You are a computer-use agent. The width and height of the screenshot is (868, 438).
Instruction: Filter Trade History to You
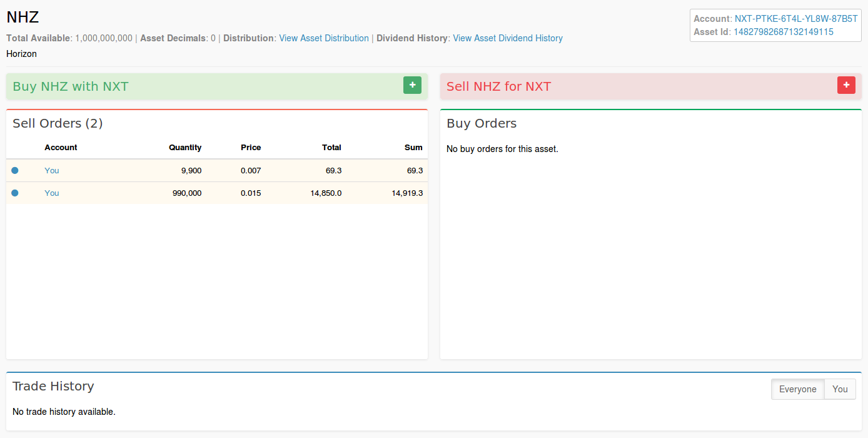coord(840,389)
